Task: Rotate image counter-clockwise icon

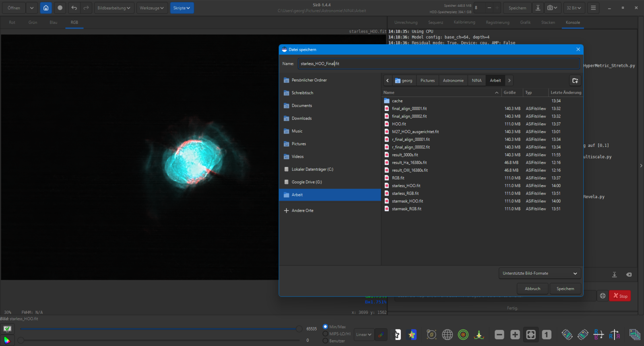Action: (x=567, y=334)
